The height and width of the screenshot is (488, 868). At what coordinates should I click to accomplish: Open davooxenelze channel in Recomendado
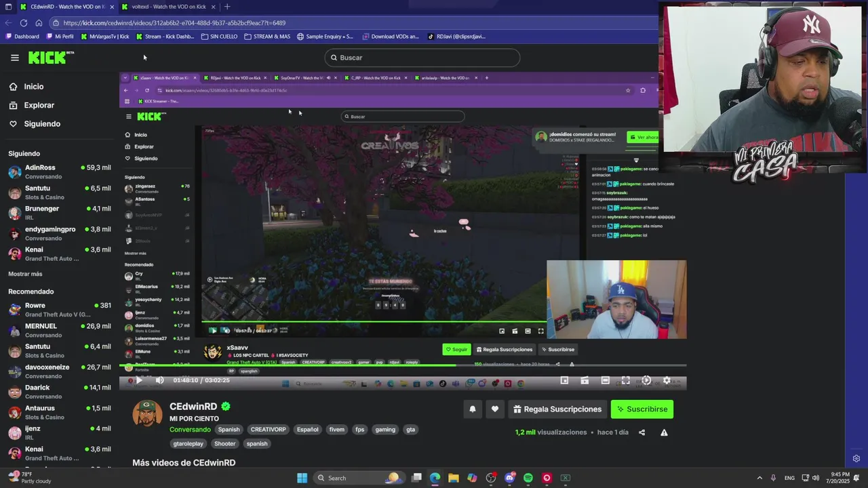point(60,371)
